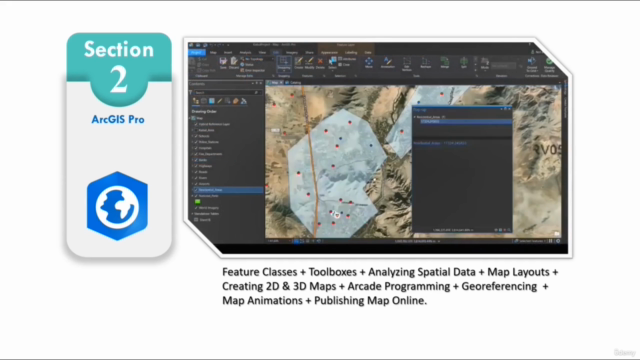Click the Modify features icon
This screenshot has width=640, height=360.
[x=309, y=61]
